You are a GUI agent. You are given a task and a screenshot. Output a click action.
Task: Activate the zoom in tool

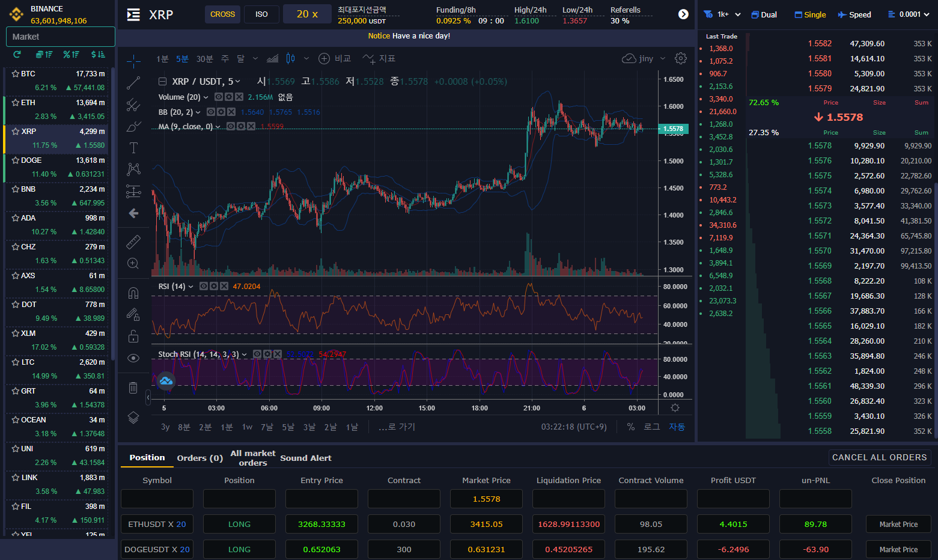133,264
